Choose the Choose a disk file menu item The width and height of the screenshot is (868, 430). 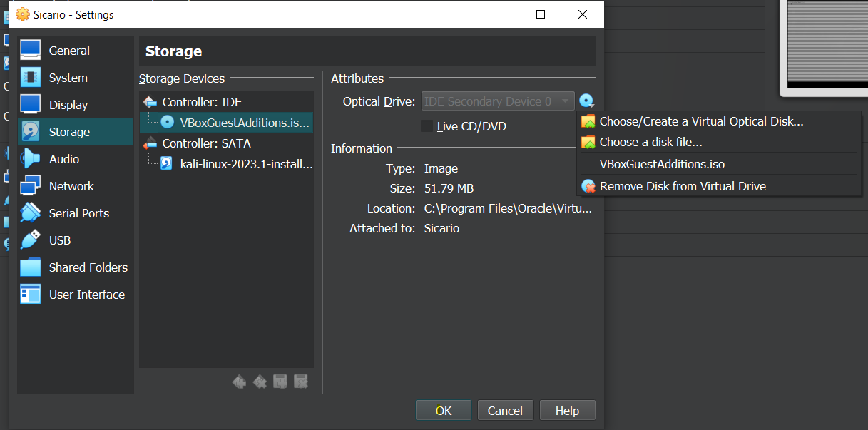tap(718, 142)
